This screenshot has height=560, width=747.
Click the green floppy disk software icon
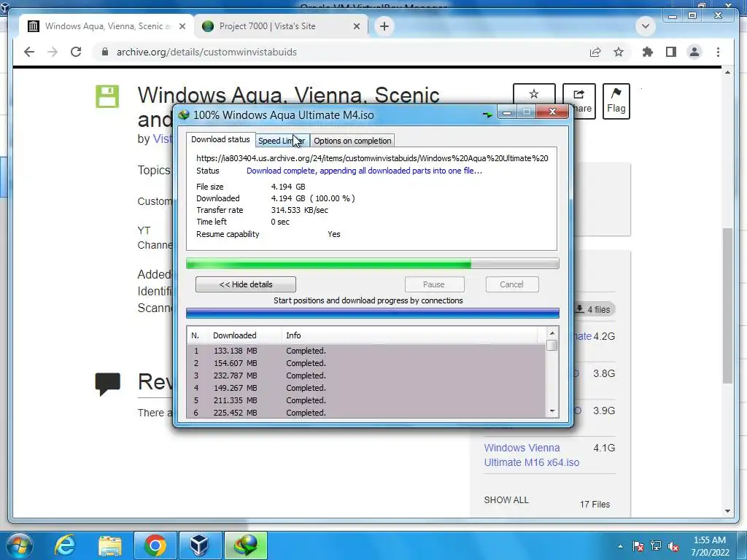pos(107,97)
